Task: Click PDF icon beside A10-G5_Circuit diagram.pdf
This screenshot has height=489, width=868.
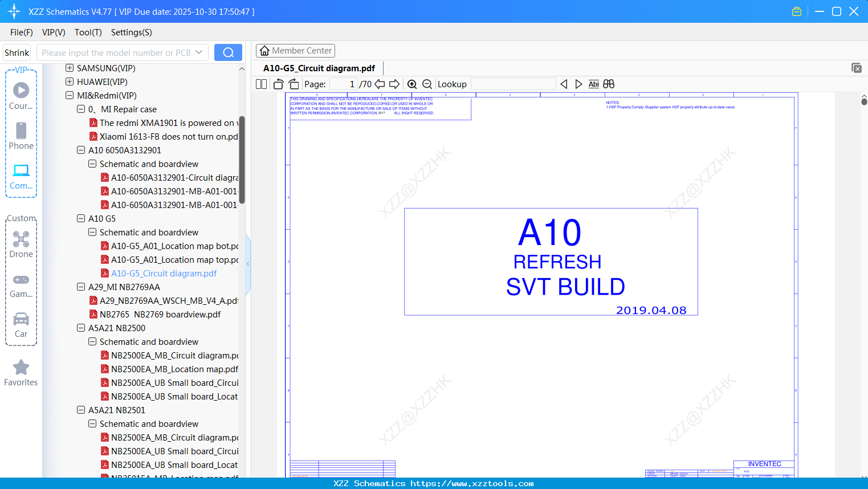Action: [x=105, y=274]
